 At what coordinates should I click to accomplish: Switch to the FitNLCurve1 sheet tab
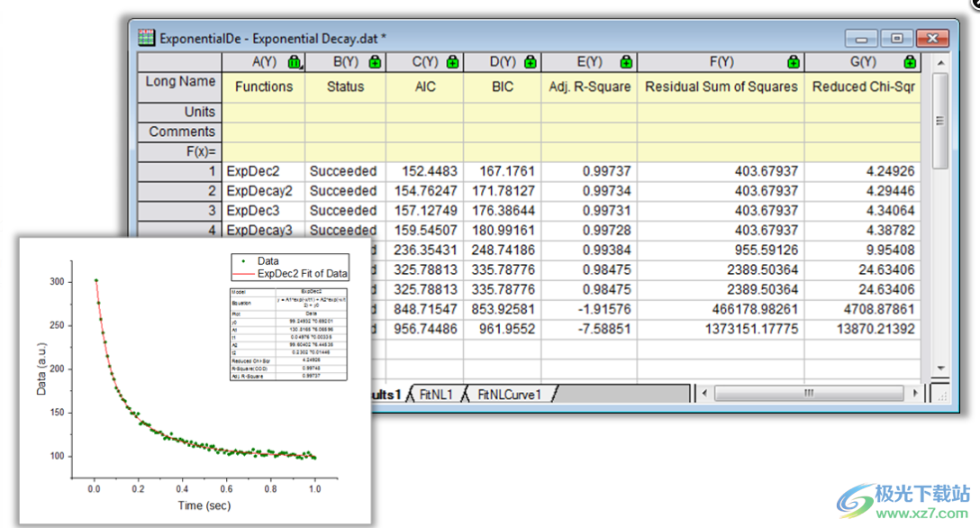[509, 395]
